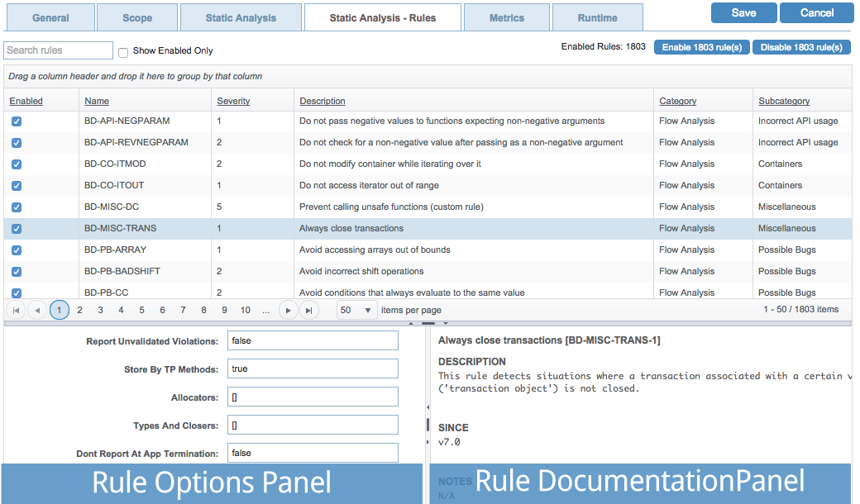Uncheck BD-PB-ARRAY rule checkbox
Screen dimensions: 860x504
point(17,250)
